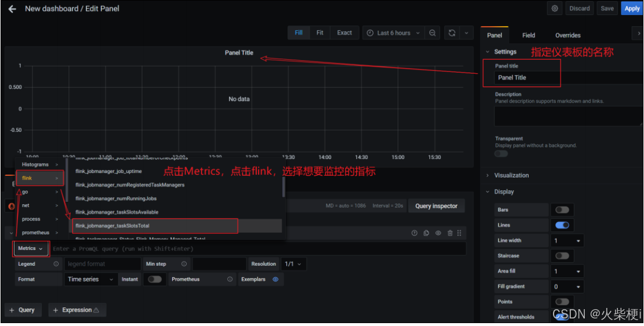Select the go metrics category

click(39, 192)
